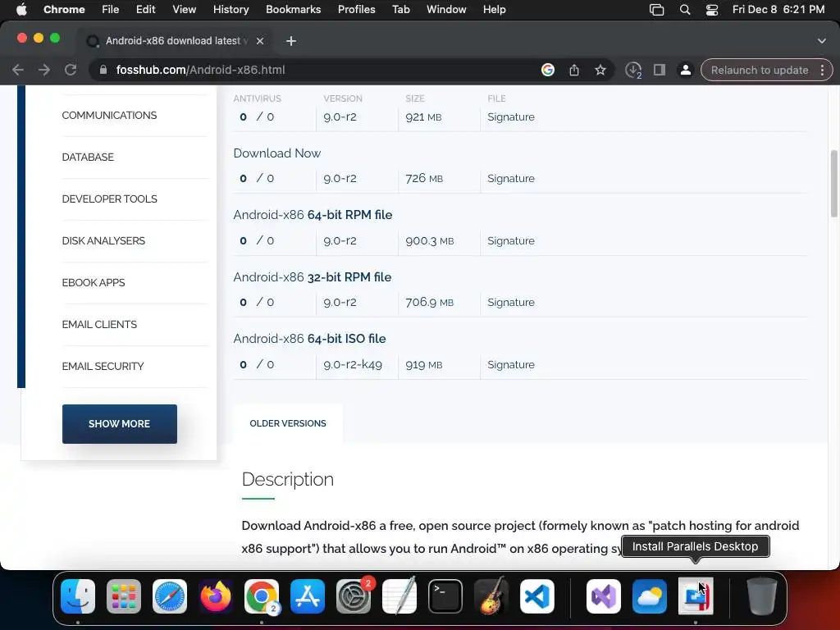The height and width of the screenshot is (630, 840).
Task: Open System Preferences Dock icon
Action: (x=354, y=596)
